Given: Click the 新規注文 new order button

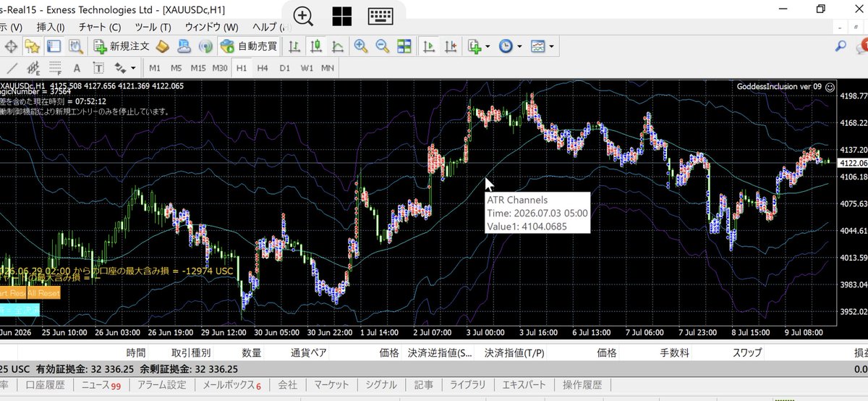Looking at the screenshot, I should click(122, 46).
